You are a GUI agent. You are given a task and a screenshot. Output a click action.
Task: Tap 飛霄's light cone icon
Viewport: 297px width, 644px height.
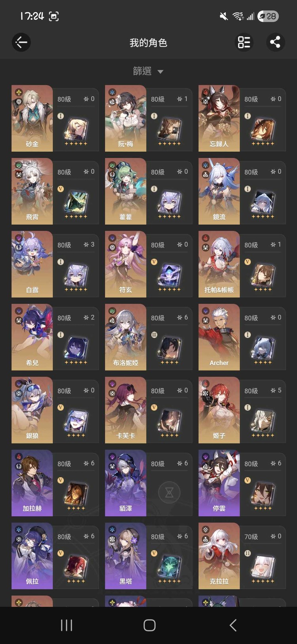pyautogui.click(x=76, y=203)
